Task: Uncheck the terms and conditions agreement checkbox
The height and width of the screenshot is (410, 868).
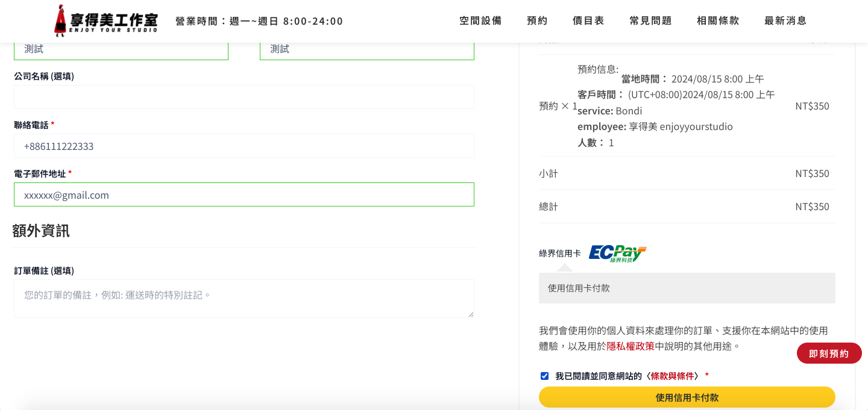Action: (545, 376)
